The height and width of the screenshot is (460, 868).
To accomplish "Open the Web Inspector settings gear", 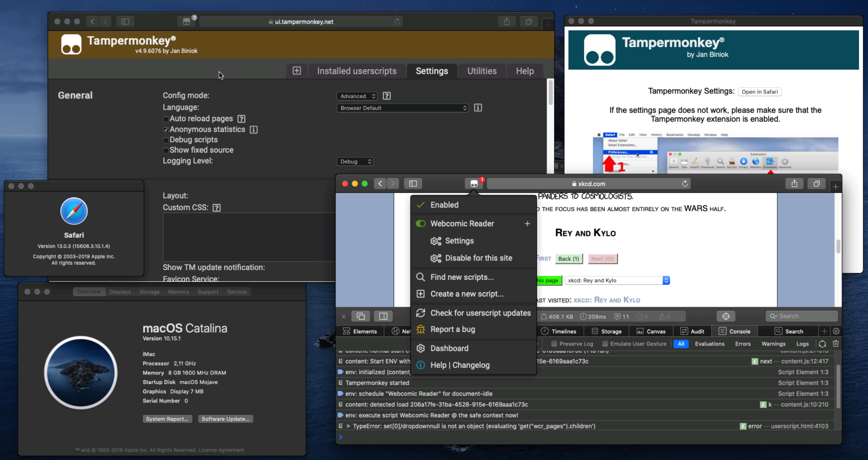I will tap(836, 331).
